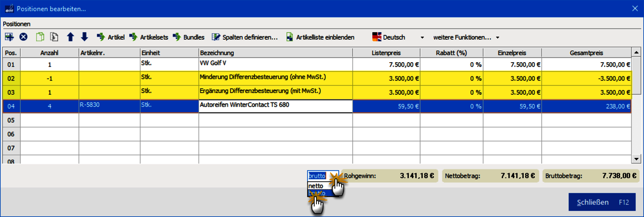Select empty row header 06
The image size is (644, 217).
click(11, 134)
